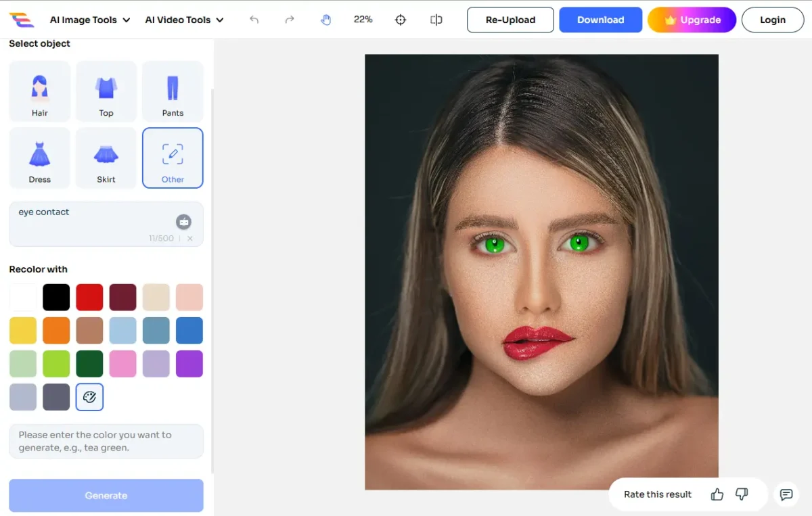Image resolution: width=812 pixels, height=516 pixels.
Task: Pick the orange color swatch
Action: 56,331
